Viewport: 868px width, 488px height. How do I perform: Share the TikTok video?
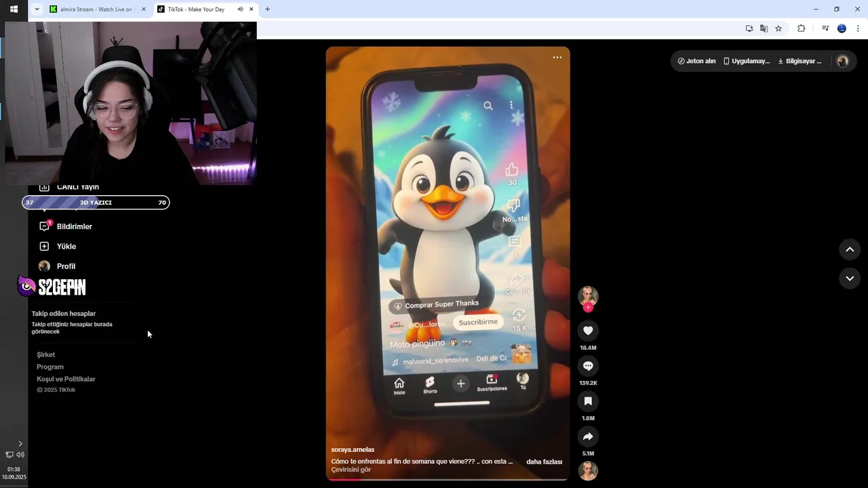(588, 436)
